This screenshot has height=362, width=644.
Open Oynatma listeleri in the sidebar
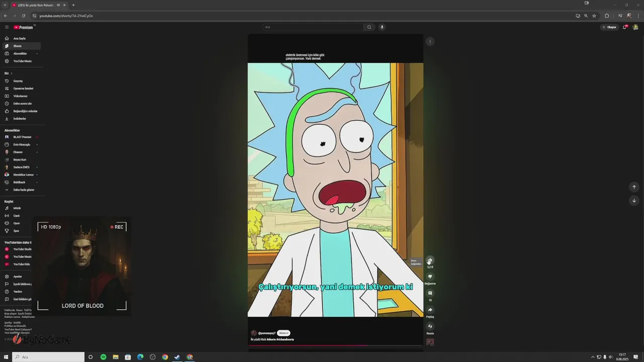point(22,88)
